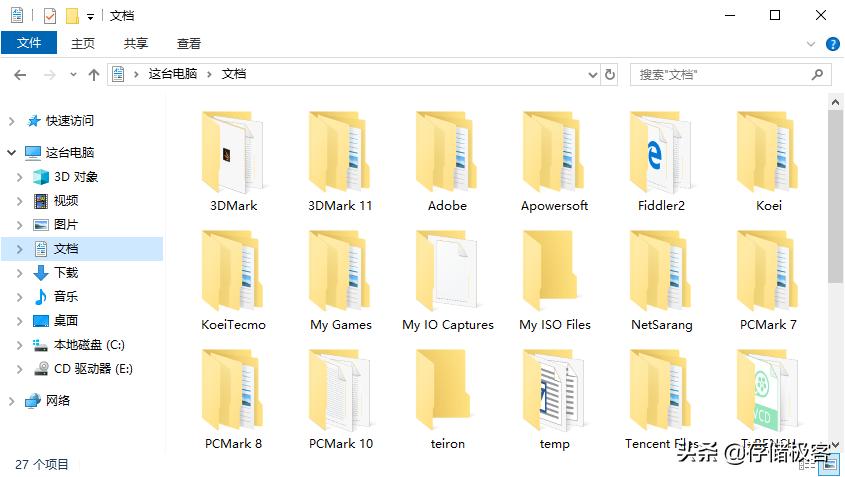
Task: Open the Quick Access Toolbar customize dropdown
Action: pos(91,17)
